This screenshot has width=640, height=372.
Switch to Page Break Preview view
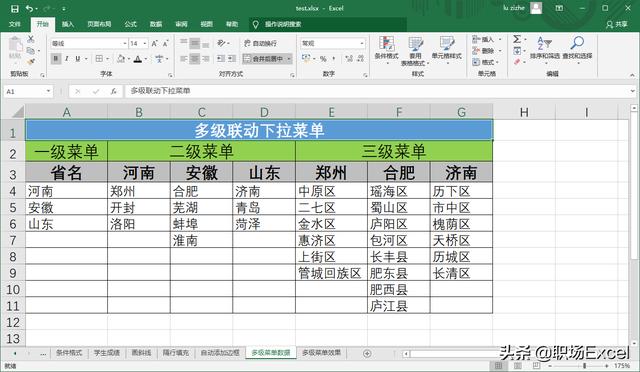[x=536, y=366]
